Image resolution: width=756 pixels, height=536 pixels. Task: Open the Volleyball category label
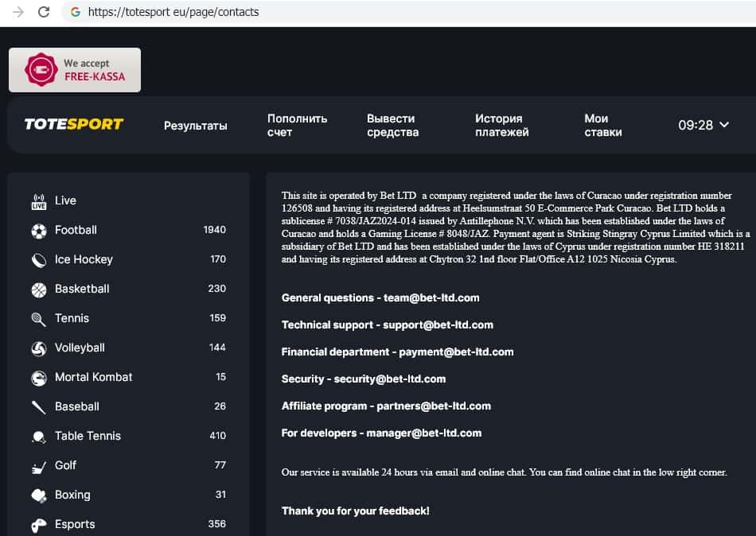point(80,348)
